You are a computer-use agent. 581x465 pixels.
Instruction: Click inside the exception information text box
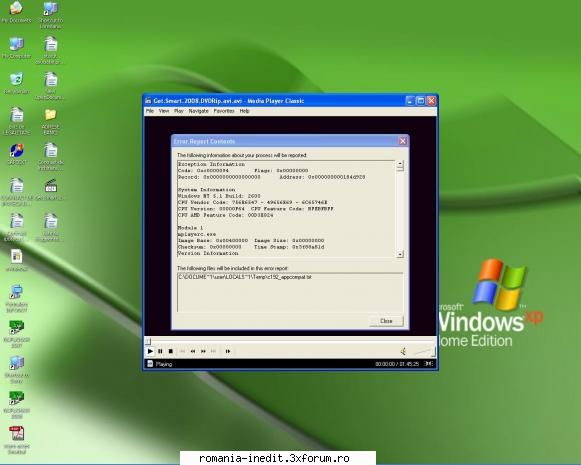coord(286,209)
